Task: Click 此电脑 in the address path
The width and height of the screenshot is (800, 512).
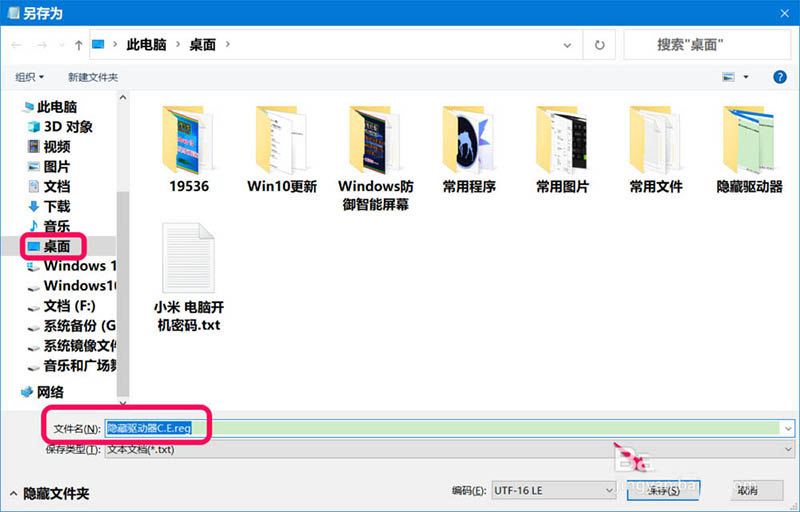Action: [x=146, y=45]
